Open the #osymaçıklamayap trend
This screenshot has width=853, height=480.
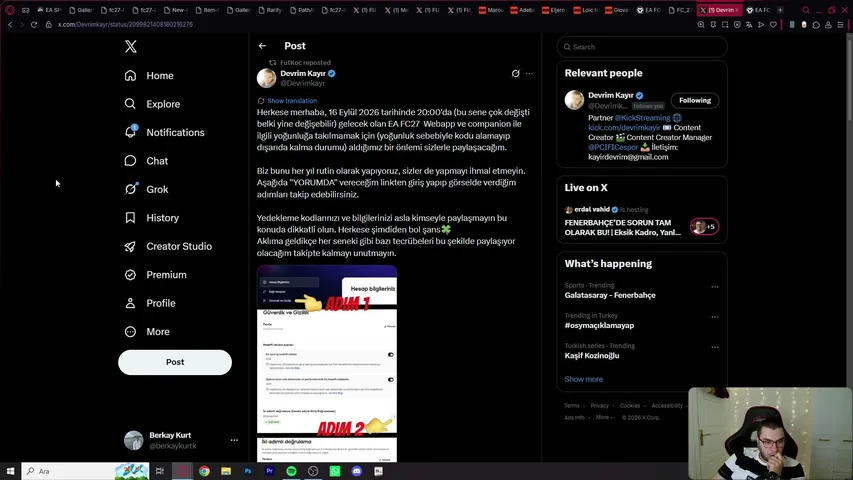[x=599, y=325]
